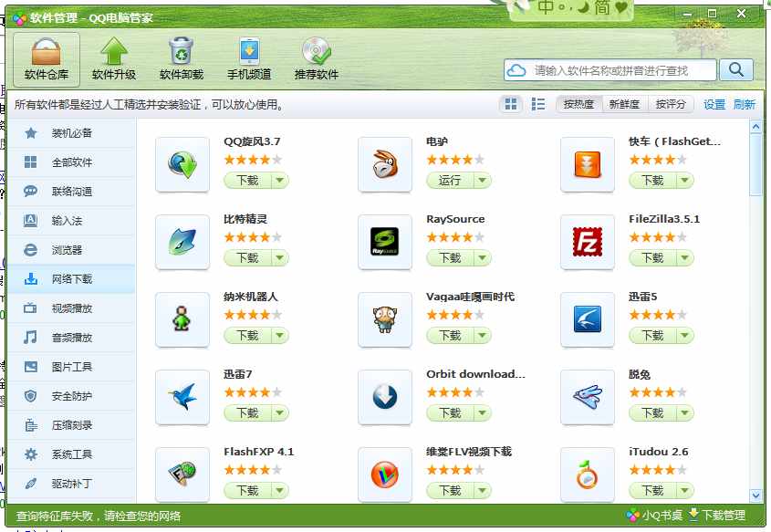The image size is (771, 532).
Task: Open the 推荐软件 recommended software tab
Action: [317, 59]
